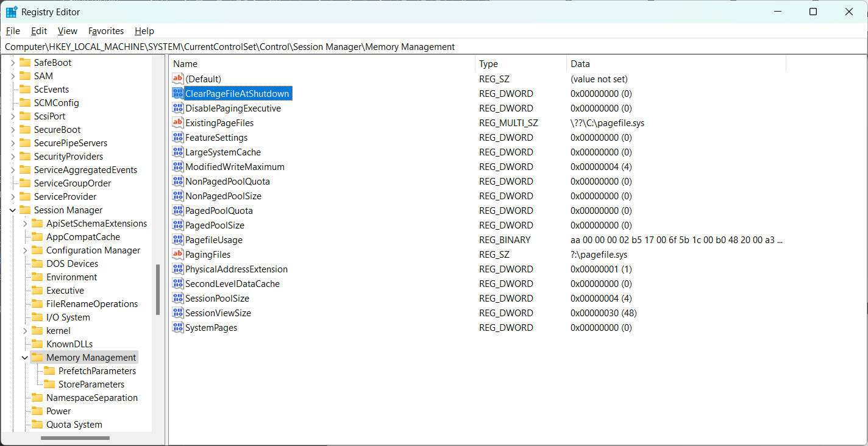Click the binary icon beside PagefileUsage
The image size is (868, 446).
click(177, 240)
